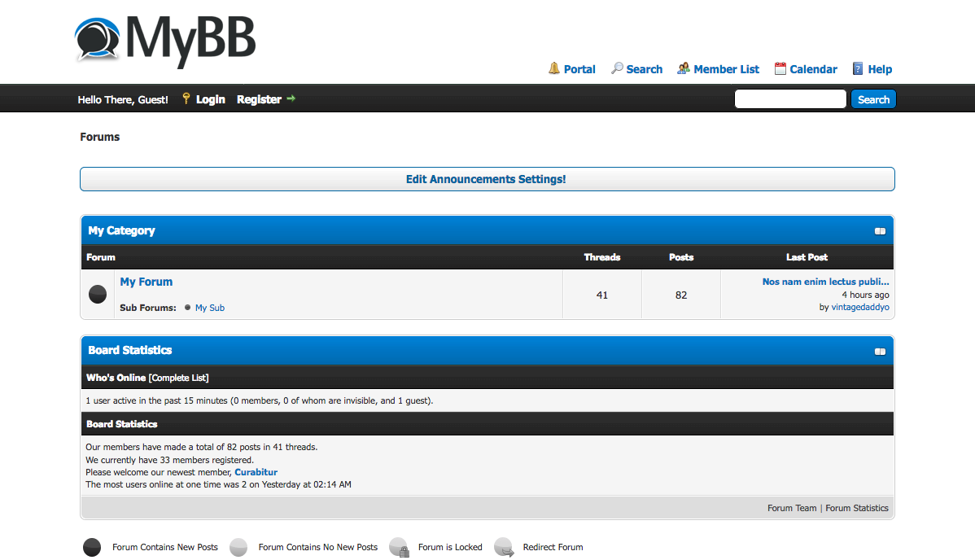
Task: Click the Last Post column header
Action: click(x=807, y=257)
